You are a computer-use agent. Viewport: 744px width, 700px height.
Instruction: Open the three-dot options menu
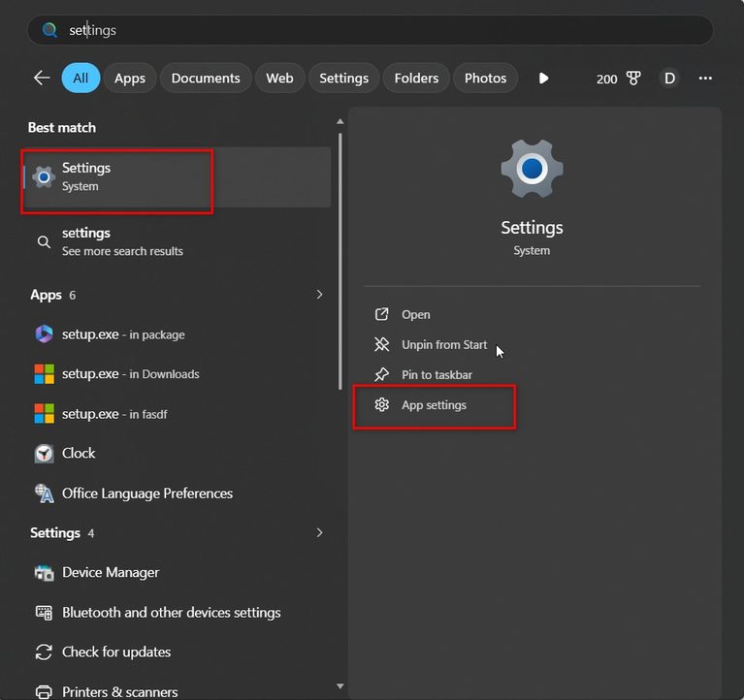point(705,79)
